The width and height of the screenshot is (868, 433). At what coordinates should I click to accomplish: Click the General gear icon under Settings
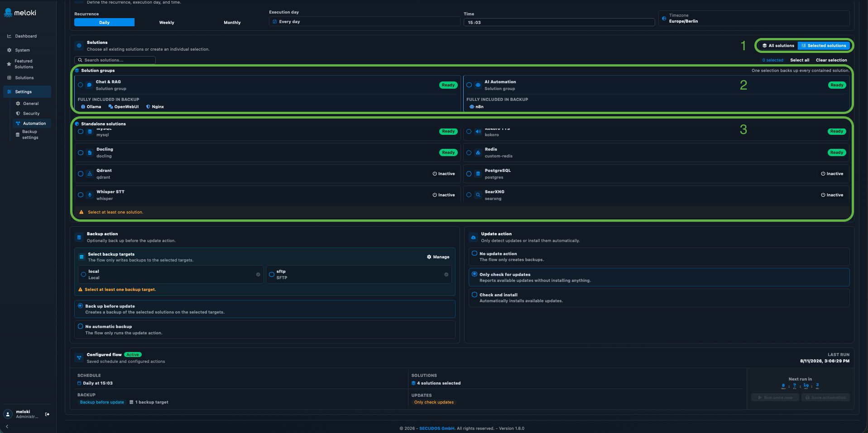coord(18,104)
